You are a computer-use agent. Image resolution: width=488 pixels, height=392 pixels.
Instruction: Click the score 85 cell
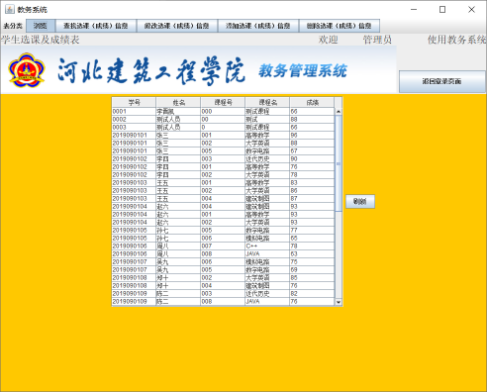(312, 278)
